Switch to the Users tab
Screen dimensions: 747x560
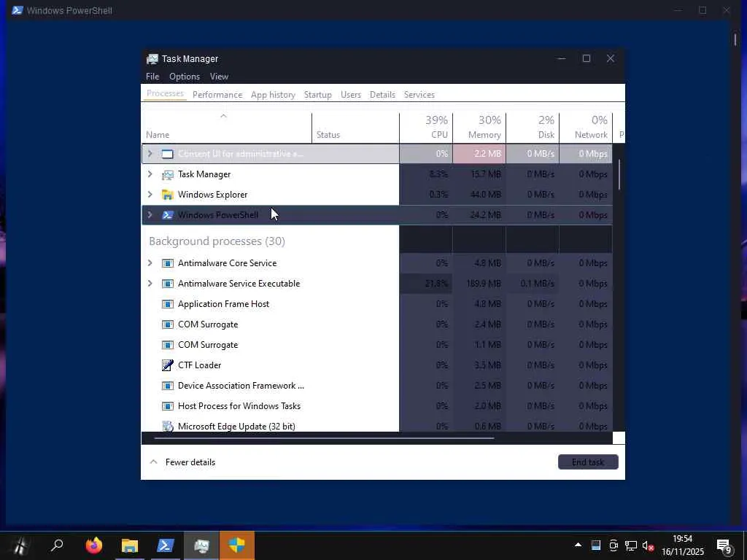point(351,95)
